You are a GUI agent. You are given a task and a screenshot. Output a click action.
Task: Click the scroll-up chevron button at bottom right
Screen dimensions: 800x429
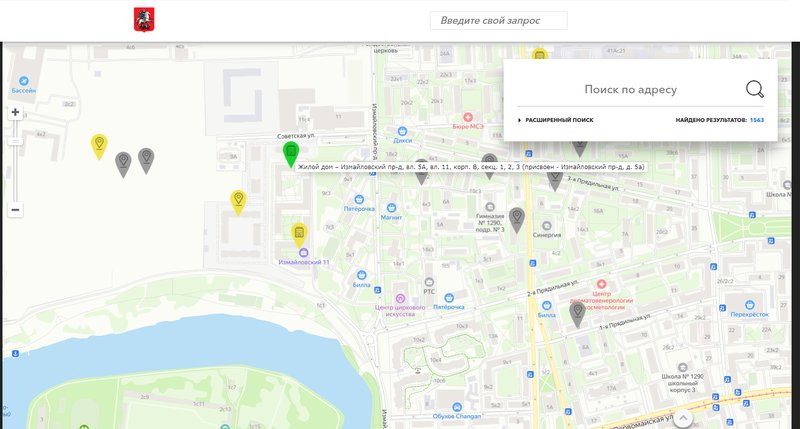[x=683, y=419]
